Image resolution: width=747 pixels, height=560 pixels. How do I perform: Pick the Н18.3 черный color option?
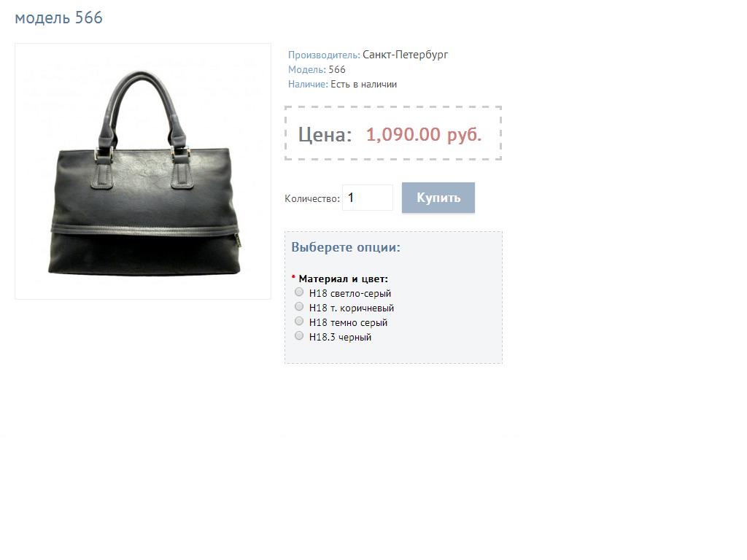pyautogui.click(x=298, y=335)
